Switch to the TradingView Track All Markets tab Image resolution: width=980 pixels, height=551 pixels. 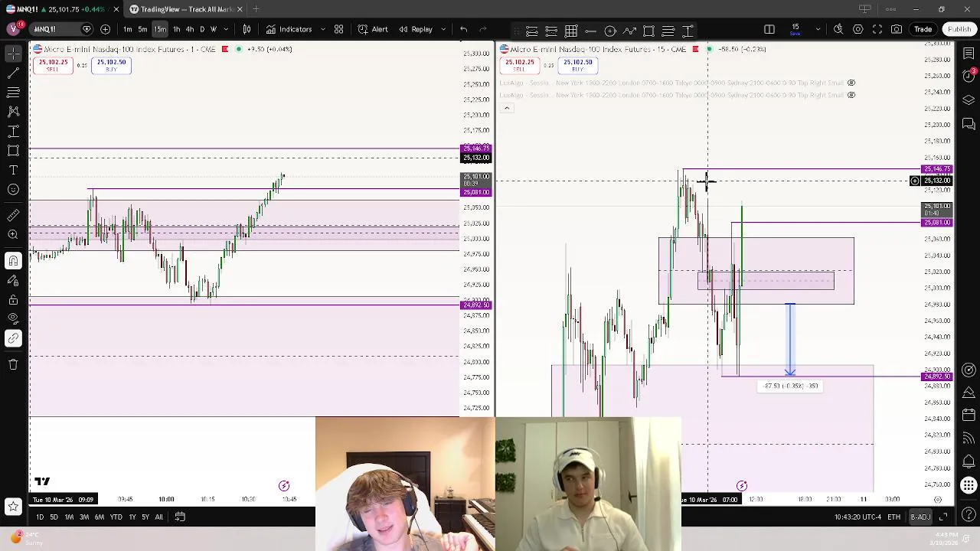tap(182, 9)
